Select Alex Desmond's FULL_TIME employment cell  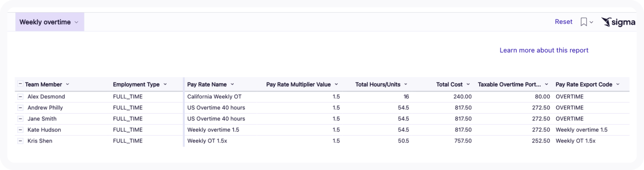click(x=128, y=97)
